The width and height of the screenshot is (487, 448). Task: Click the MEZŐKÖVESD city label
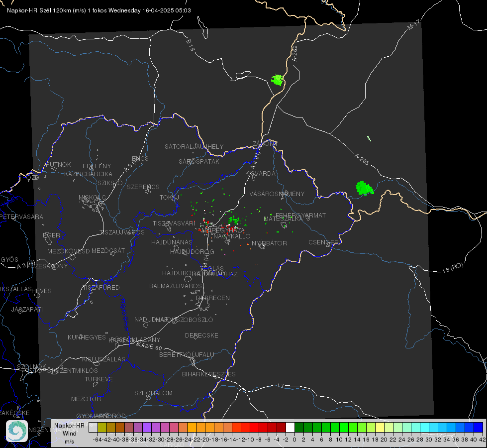(x=68, y=251)
